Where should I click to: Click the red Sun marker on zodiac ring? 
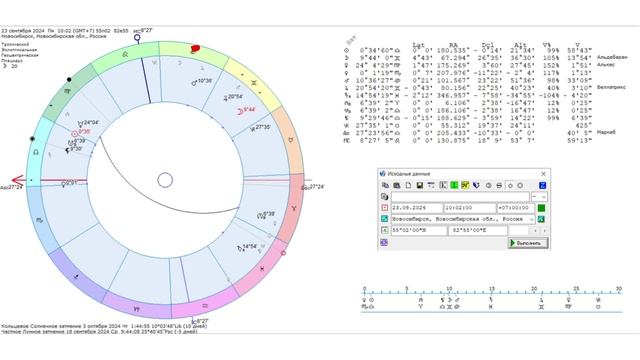[196, 49]
